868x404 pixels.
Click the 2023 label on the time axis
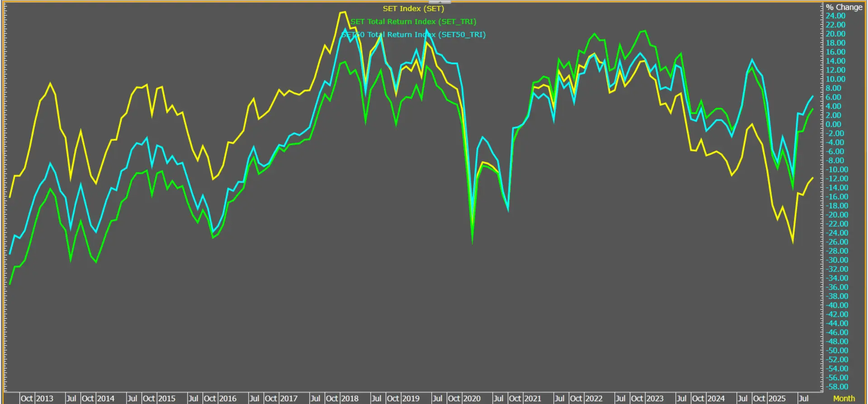pyautogui.click(x=654, y=399)
